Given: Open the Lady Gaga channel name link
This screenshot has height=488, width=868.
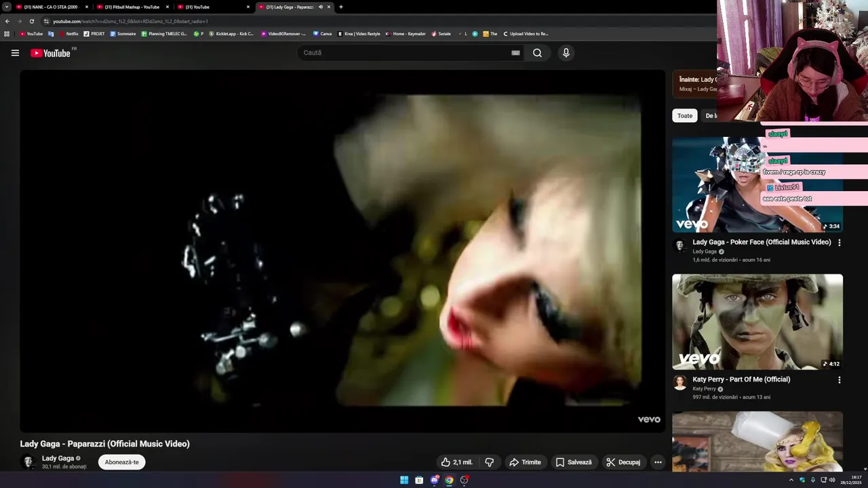Looking at the screenshot, I should (58, 458).
